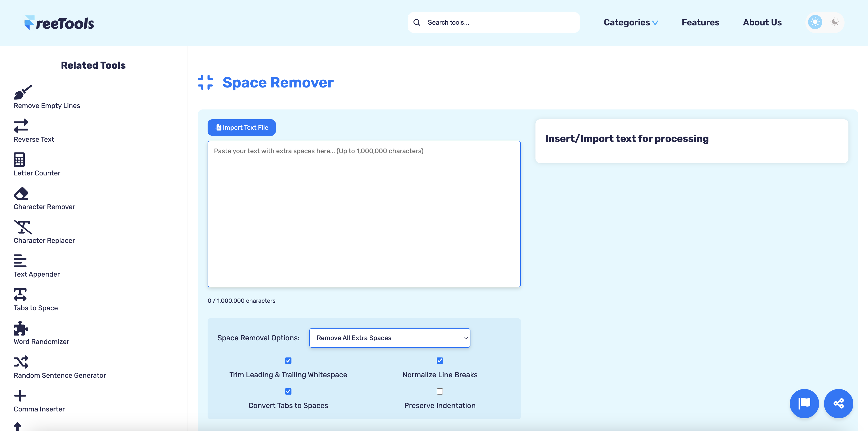Disable Normalize Line Breaks

[x=440, y=360]
